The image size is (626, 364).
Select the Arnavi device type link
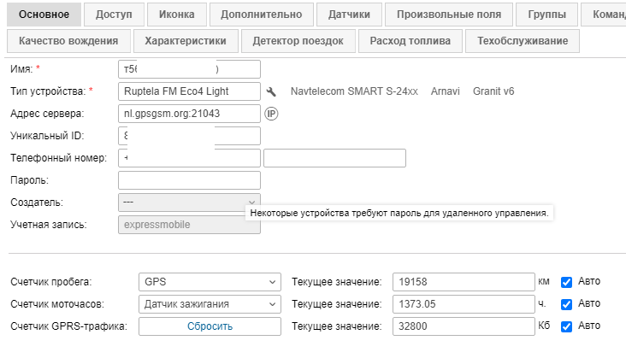(x=446, y=91)
